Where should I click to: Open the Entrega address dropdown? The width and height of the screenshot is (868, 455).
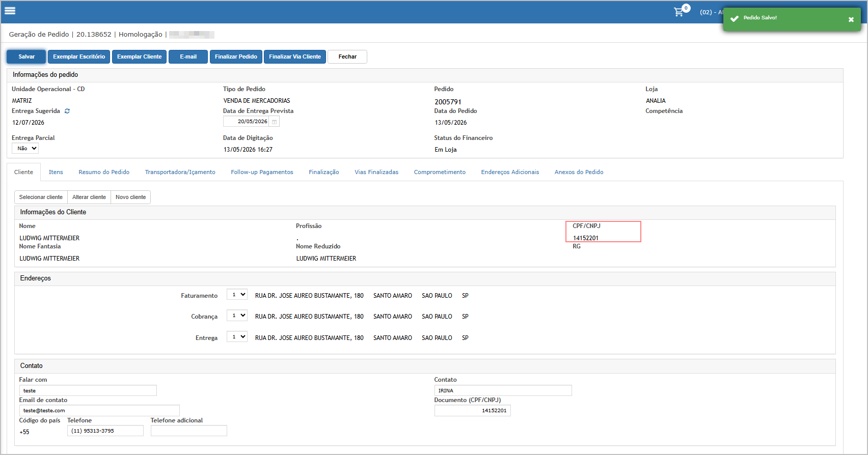click(237, 337)
